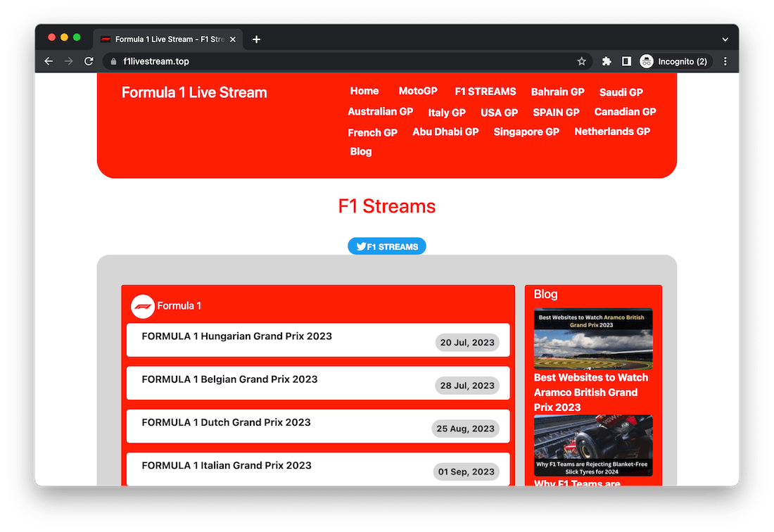
Task: Click the browser back arrow
Action: [49, 61]
